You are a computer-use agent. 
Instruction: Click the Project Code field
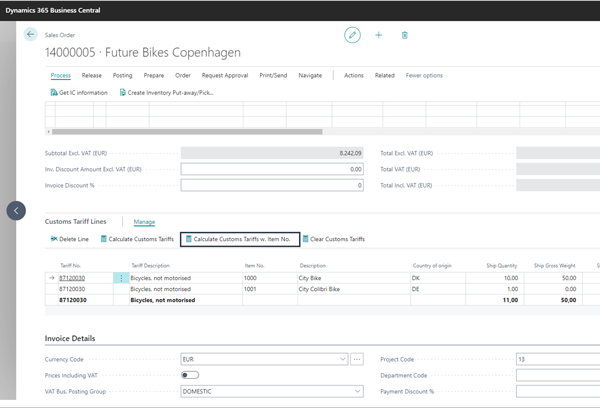click(x=558, y=359)
